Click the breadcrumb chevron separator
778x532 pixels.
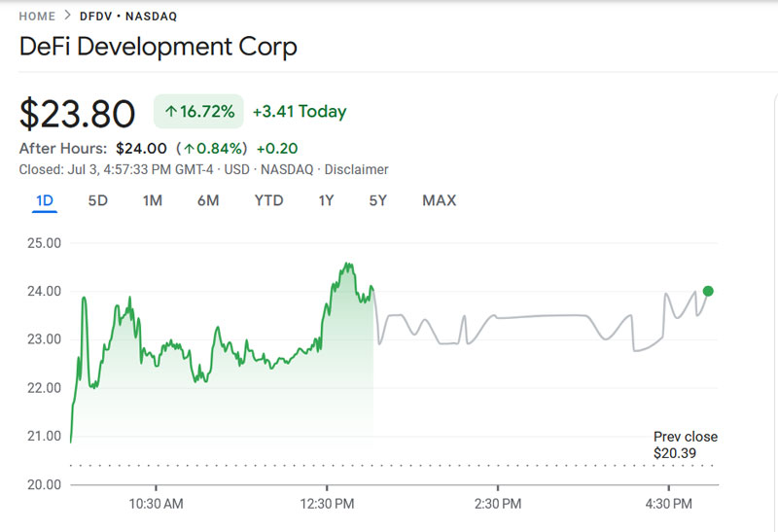coord(67,16)
